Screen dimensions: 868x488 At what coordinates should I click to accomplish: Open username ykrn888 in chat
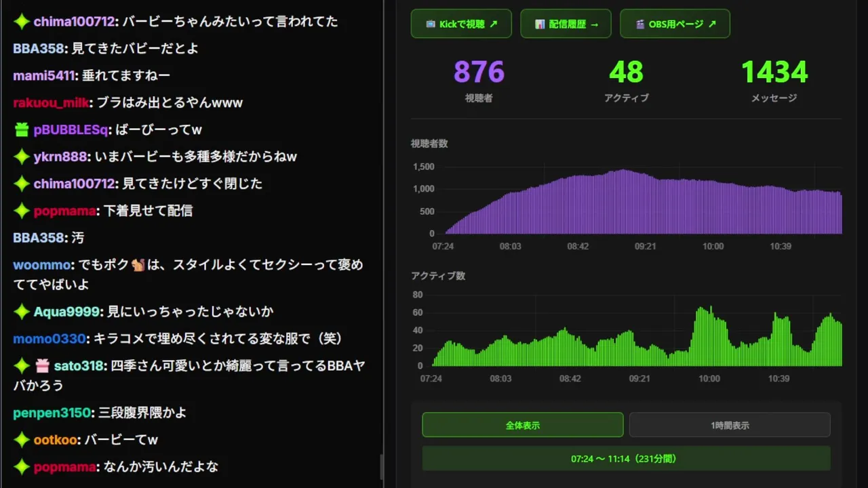coord(60,157)
